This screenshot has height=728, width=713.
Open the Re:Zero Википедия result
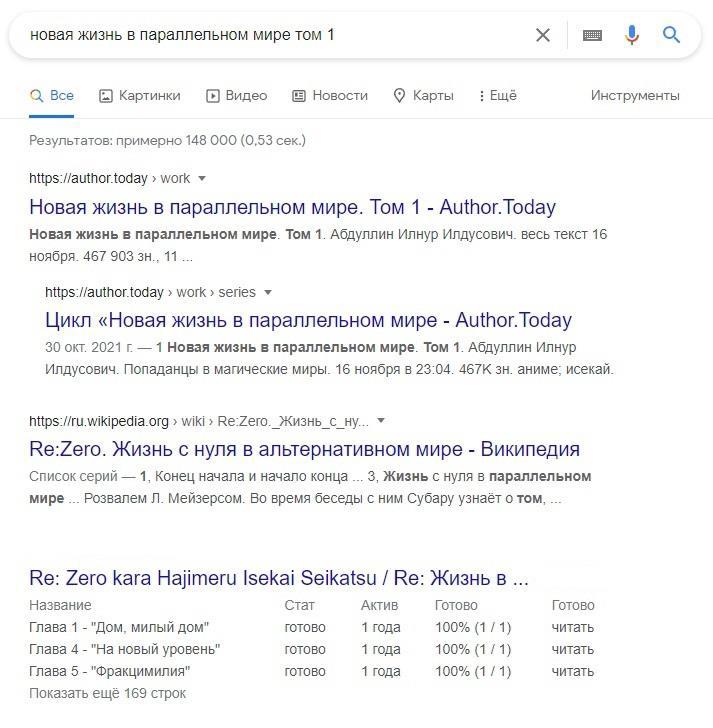[x=304, y=449]
